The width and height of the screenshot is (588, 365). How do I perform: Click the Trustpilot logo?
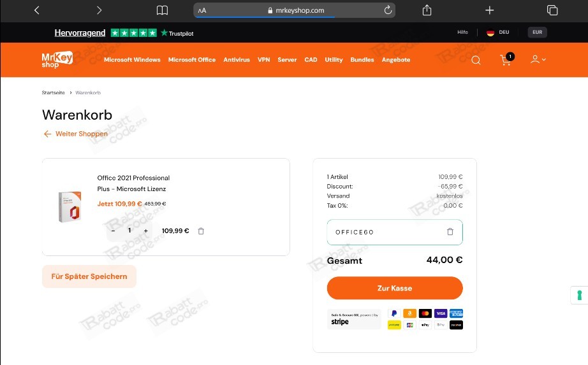tap(177, 33)
